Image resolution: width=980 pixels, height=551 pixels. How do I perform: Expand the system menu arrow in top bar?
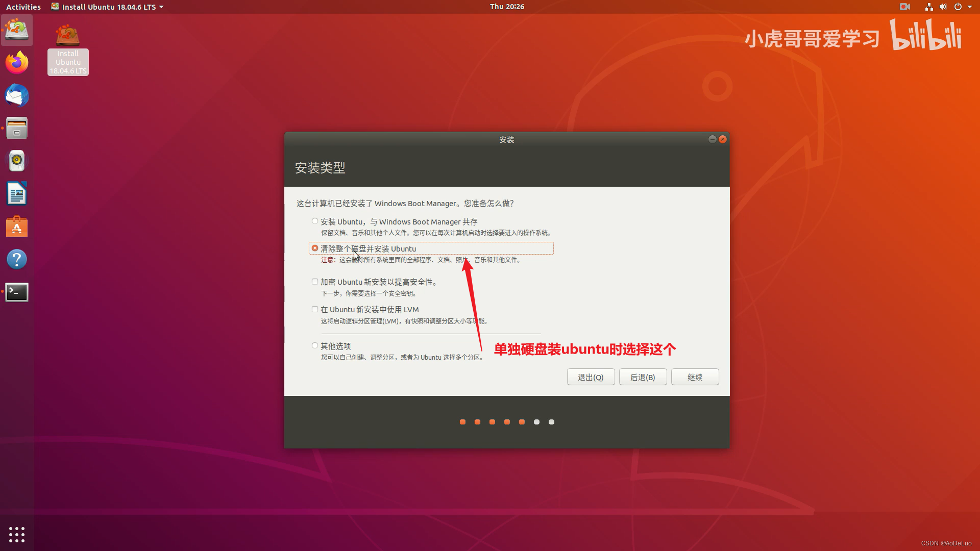tap(969, 7)
